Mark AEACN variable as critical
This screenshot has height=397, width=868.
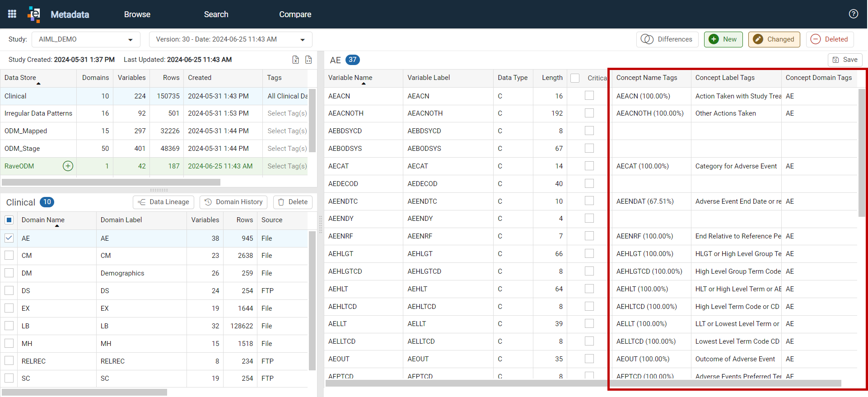coord(589,95)
